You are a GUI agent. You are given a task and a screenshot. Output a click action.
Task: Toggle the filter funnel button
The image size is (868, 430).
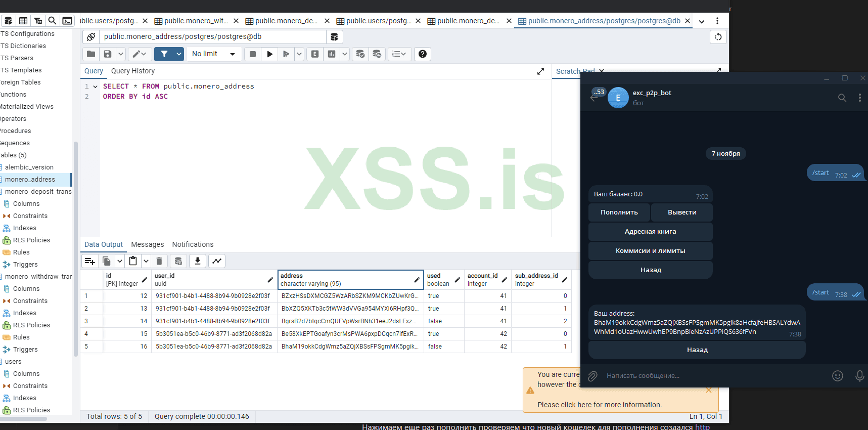pos(164,54)
